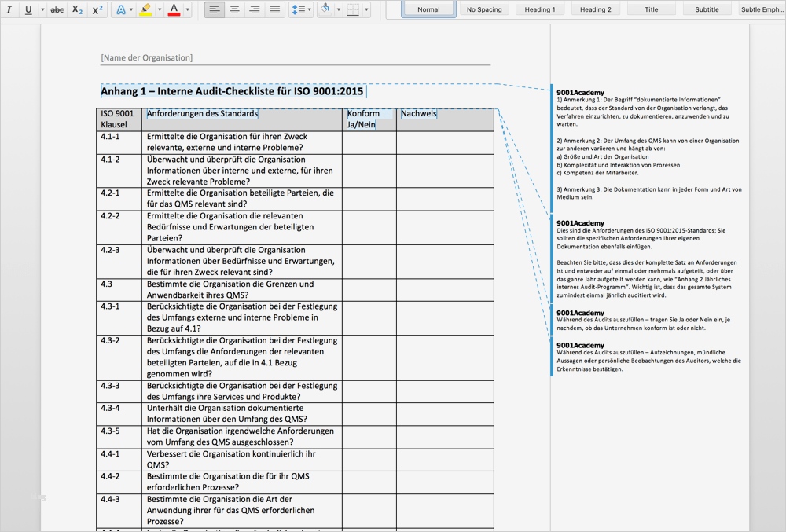Select the Title style

pos(651,9)
